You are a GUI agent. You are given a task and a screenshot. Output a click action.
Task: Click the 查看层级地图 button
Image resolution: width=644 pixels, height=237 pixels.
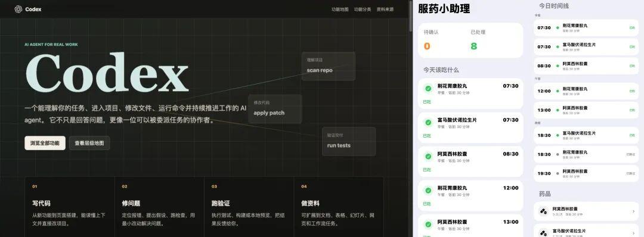[x=89, y=143]
